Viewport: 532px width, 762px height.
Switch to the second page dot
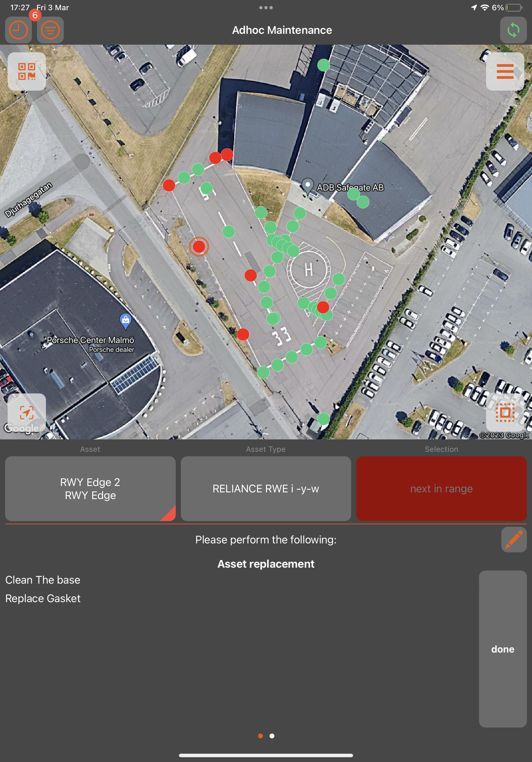(272, 736)
